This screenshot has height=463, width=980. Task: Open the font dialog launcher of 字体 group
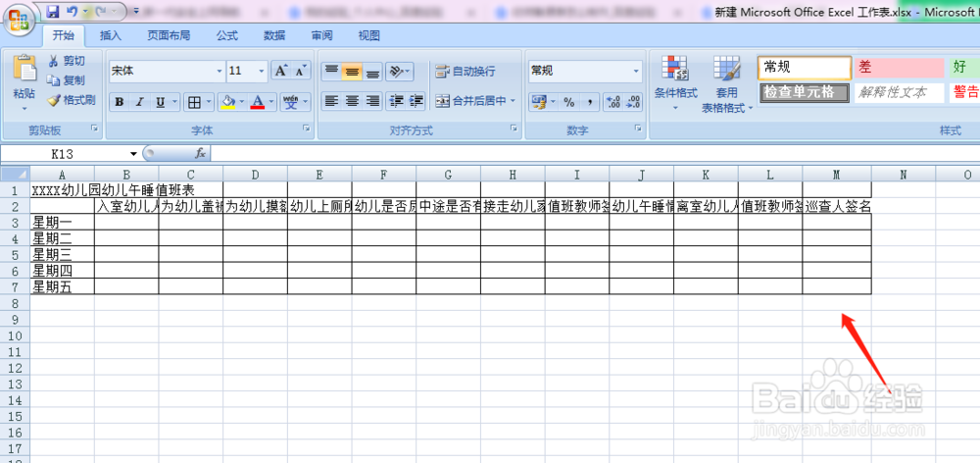coord(307,129)
